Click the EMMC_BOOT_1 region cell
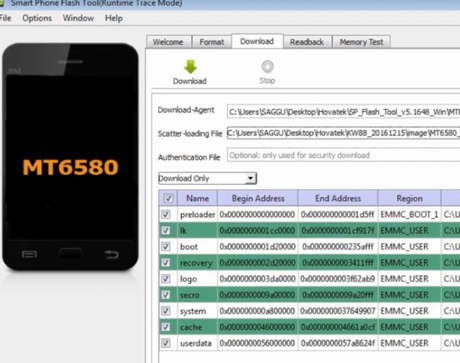460x363 pixels. point(409,214)
